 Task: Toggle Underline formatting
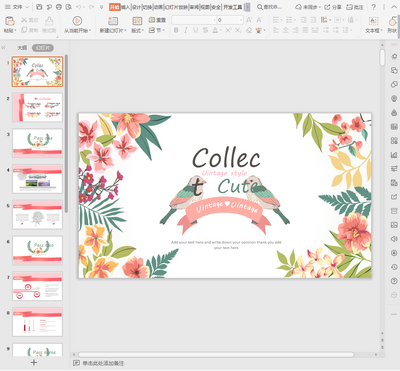[195, 30]
